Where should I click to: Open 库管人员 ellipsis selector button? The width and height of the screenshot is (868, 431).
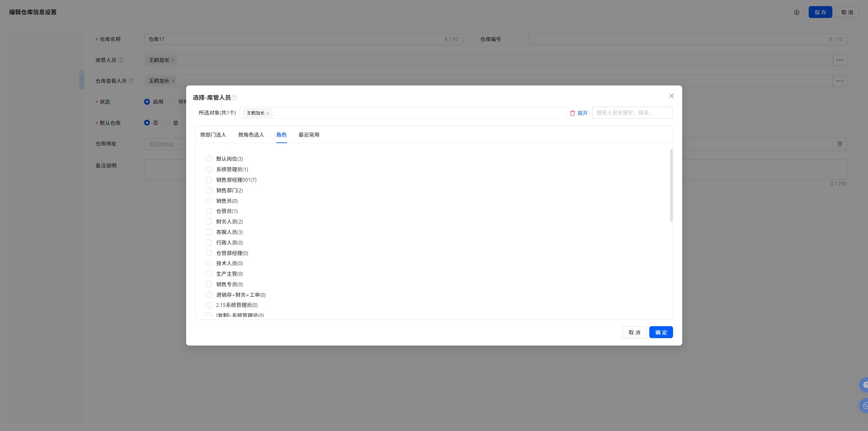[840, 60]
